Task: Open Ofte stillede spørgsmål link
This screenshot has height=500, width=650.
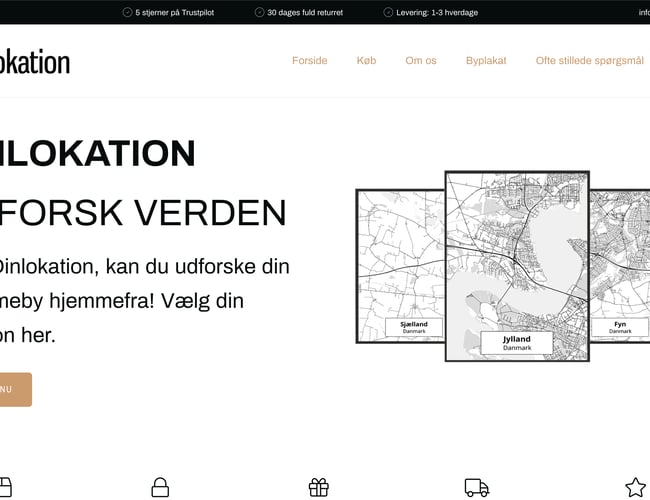Action: point(589,61)
